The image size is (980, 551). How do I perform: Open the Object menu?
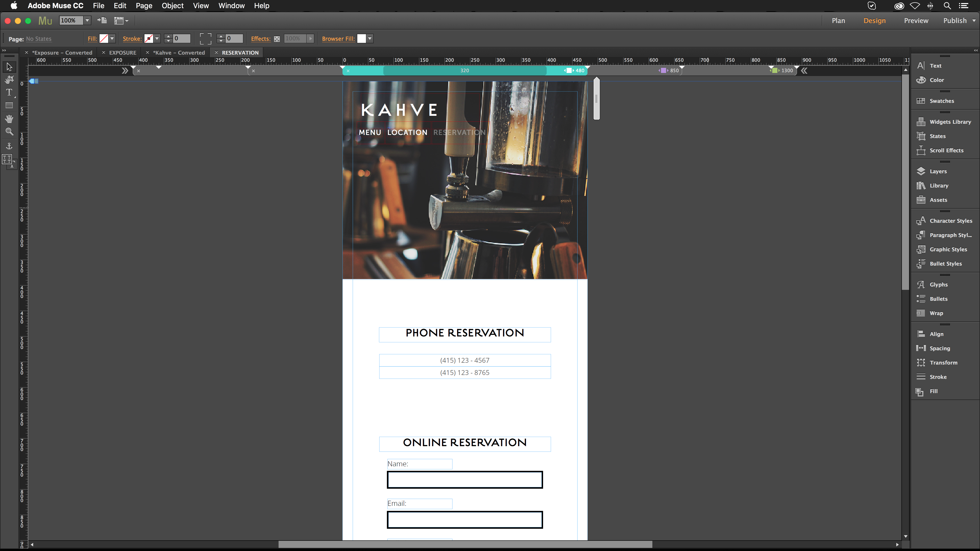click(x=172, y=6)
